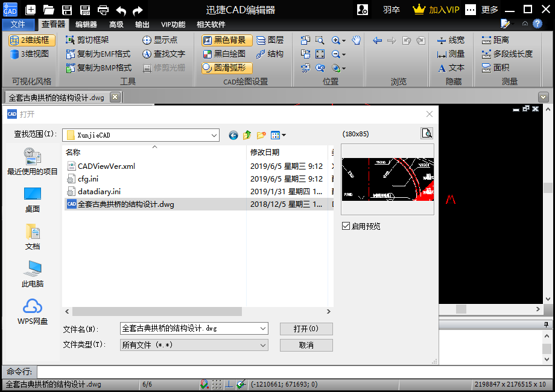Click the new file icon in title bar
555x392 pixels.
coord(30,10)
